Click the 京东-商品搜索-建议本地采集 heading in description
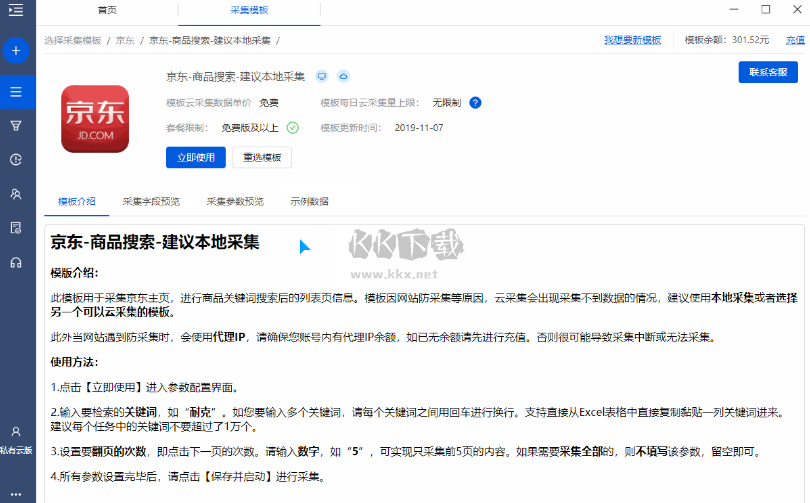Screen dimensions: 810x503 tap(155, 242)
